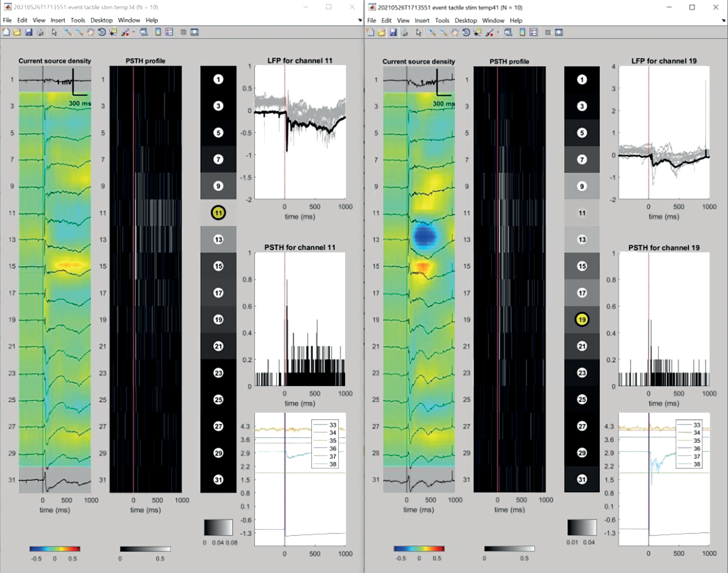Open brush color dropdown arrow in left window
This screenshot has width=728, height=573.
[133, 32]
